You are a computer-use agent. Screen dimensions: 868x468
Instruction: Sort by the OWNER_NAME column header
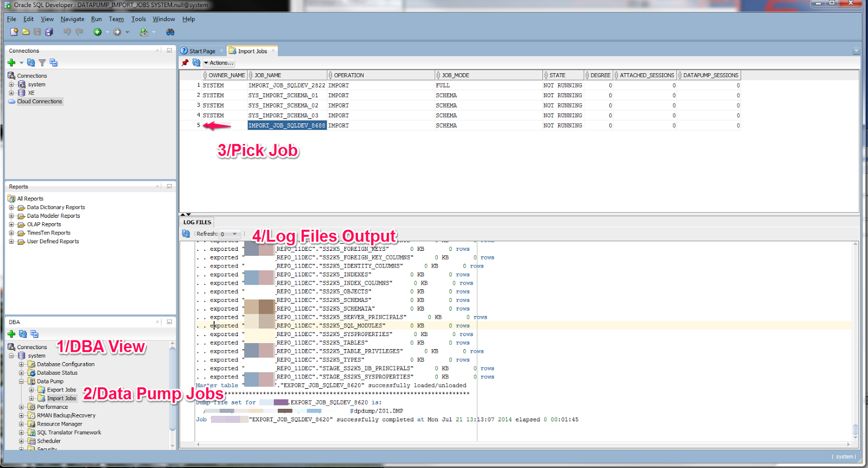click(x=225, y=75)
